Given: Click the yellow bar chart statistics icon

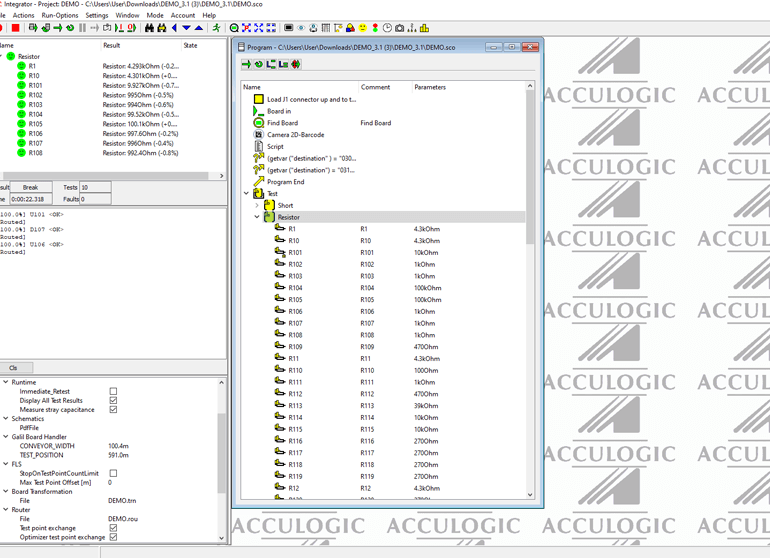Looking at the screenshot, I should coord(424,28).
